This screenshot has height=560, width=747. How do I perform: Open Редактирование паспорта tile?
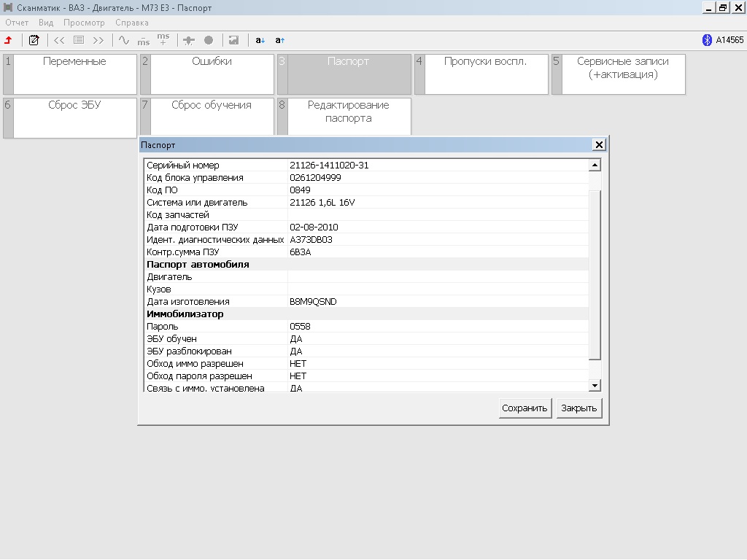click(x=344, y=117)
